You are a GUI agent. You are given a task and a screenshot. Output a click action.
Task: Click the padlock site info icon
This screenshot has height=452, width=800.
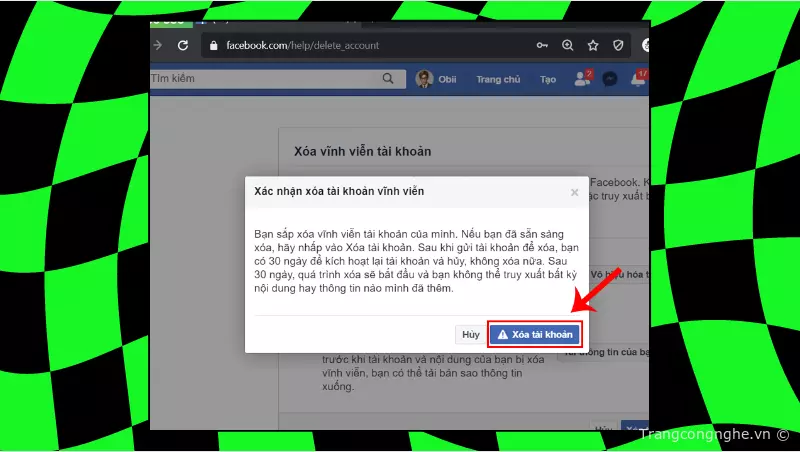(211, 46)
